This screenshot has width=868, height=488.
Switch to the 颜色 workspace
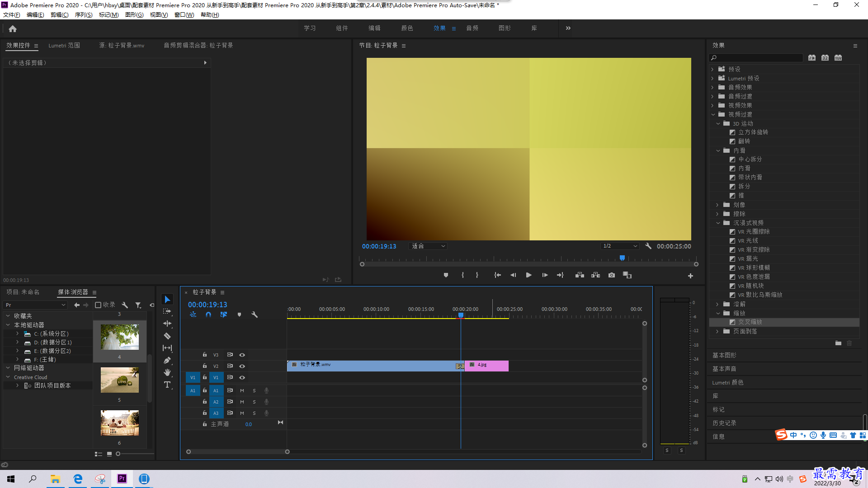pyautogui.click(x=407, y=28)
